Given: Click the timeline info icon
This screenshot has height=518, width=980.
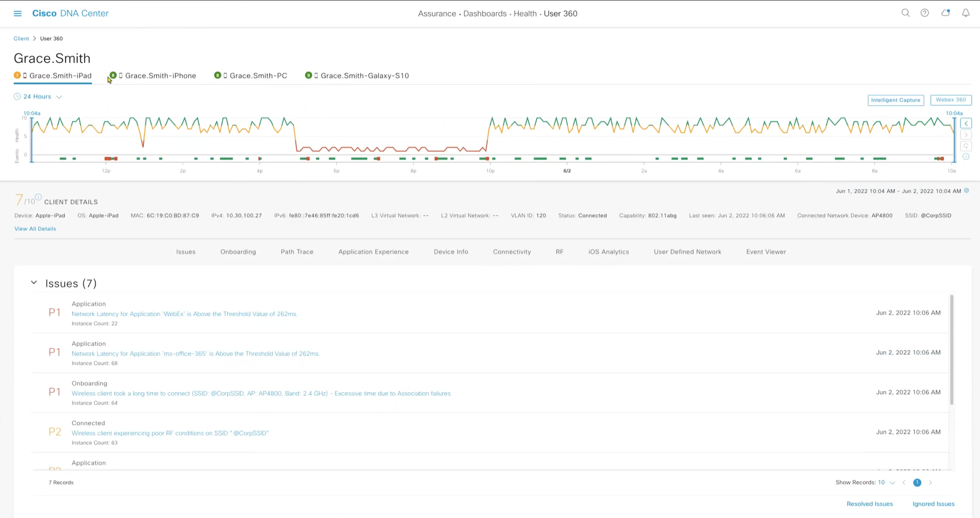Looking at the screenshot, I should point(966,157).
